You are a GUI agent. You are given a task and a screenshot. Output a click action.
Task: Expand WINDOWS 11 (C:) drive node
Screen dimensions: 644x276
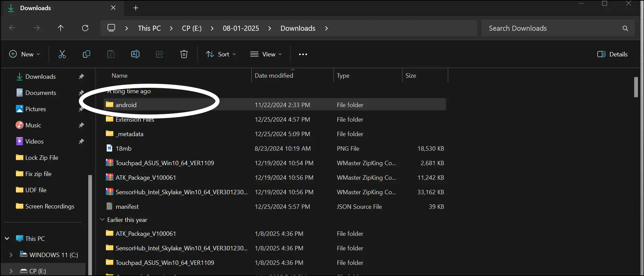point(11,255)
